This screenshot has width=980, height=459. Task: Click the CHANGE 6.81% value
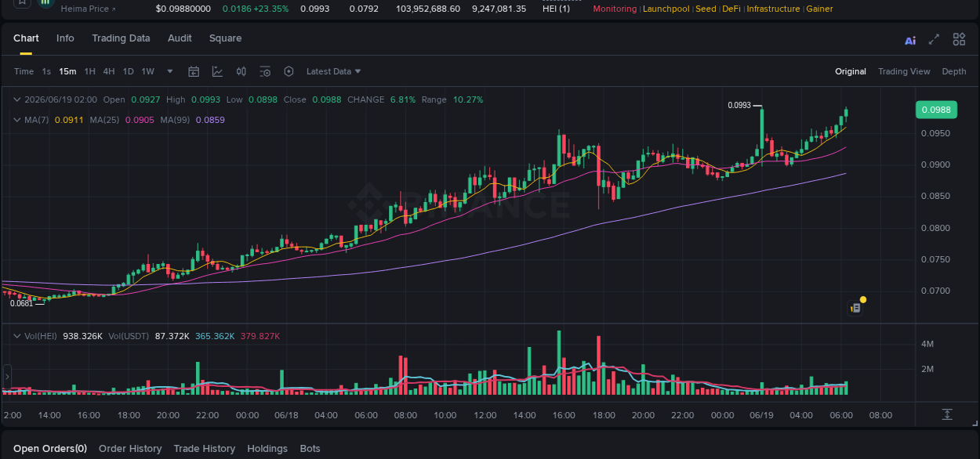pos(402,99)
